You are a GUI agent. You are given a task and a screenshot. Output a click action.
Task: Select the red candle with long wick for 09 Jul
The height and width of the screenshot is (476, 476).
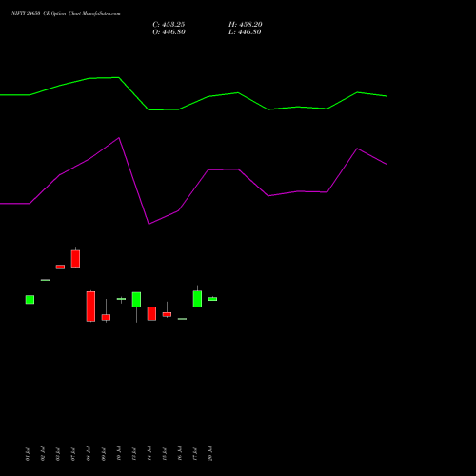coord(106,317)
